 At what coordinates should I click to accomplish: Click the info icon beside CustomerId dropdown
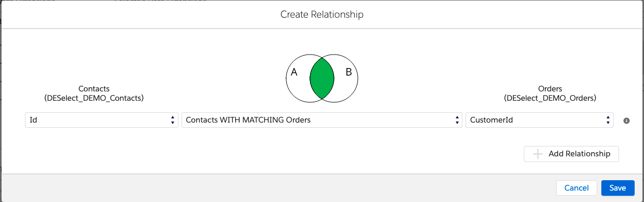point(626,120)
